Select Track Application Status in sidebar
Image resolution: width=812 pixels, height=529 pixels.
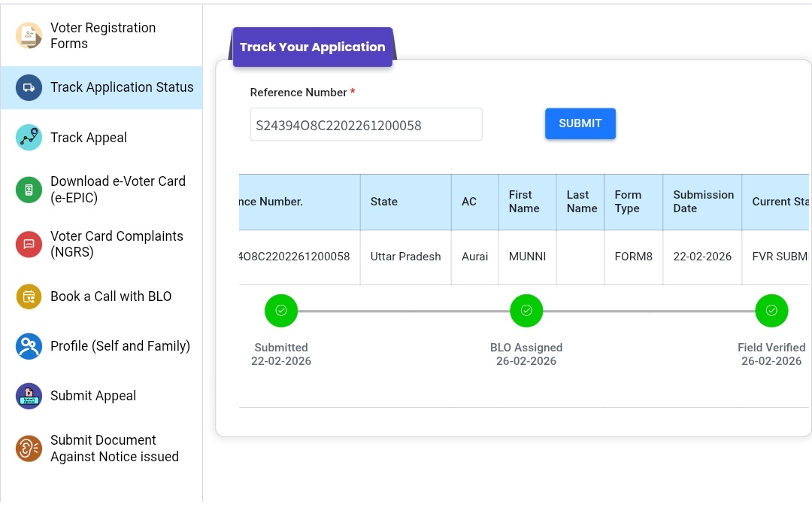click(101, 87)
